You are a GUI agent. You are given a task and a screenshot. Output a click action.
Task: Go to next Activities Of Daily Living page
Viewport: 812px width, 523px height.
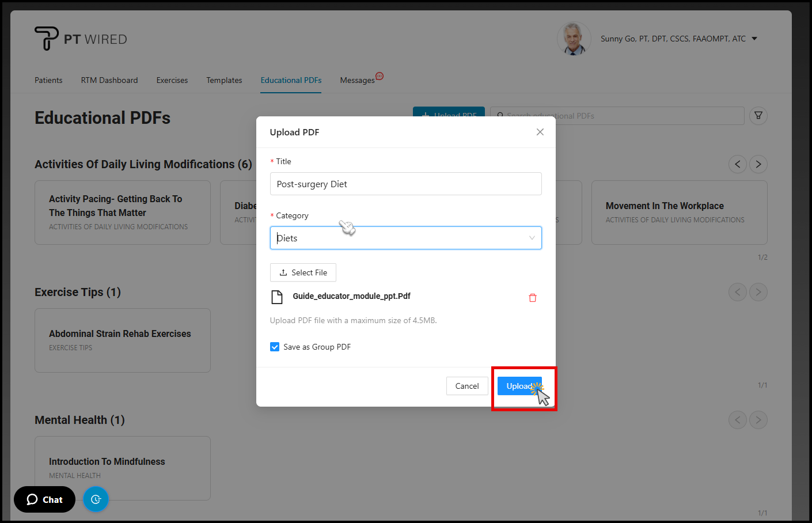[758, 164]
